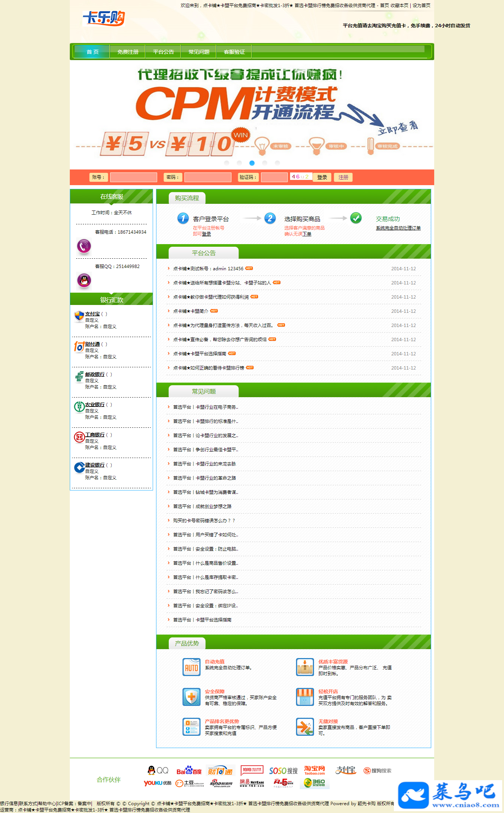Click the AUTO 自动充值 icon
Screen dimensions: 504x813
[192, 667]
